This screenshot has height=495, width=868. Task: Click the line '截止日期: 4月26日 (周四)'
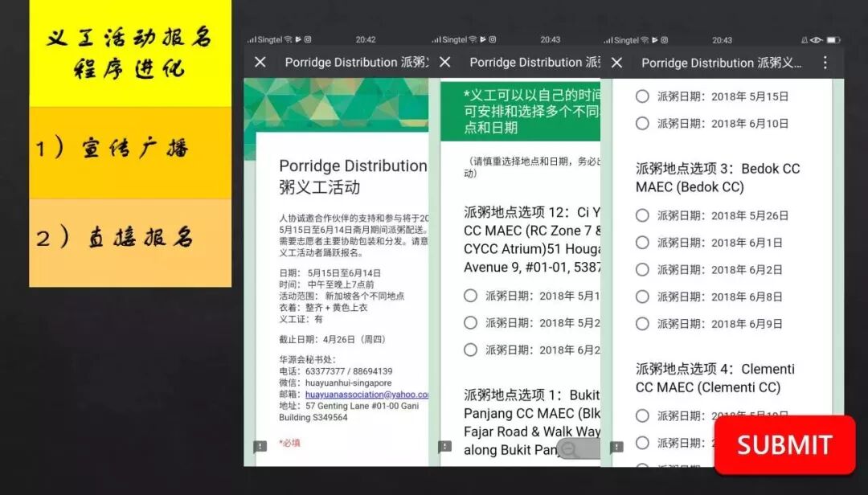pyautogui.click(x=332, y=339)
